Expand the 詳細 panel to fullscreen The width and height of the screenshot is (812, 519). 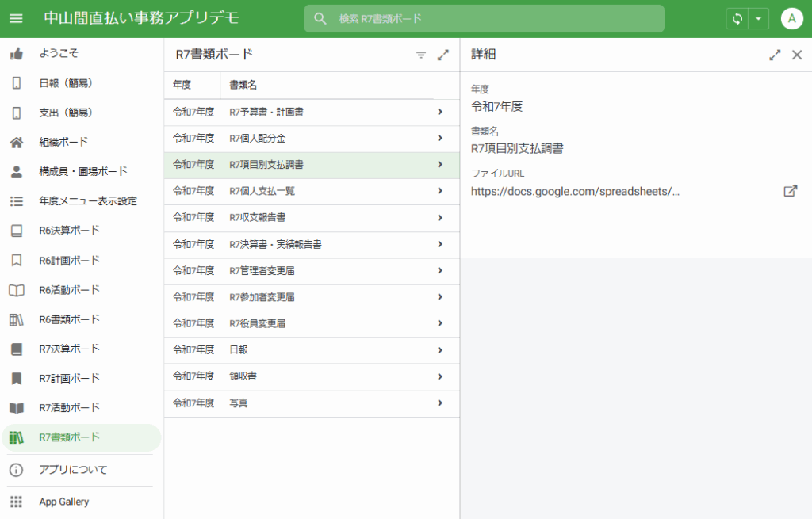(x=775, y=55)
